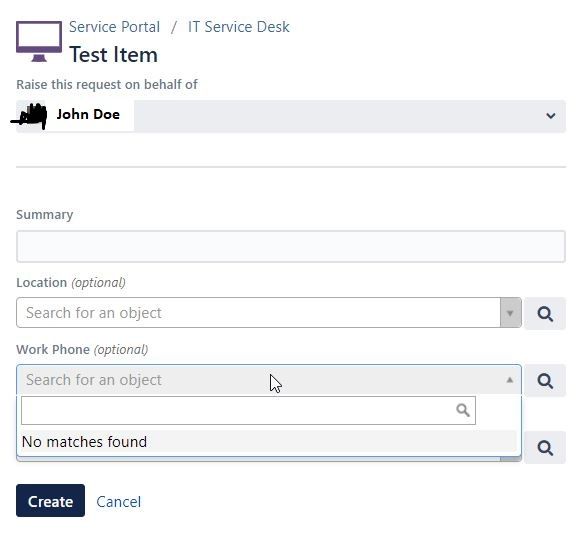588x539 pixels.
Task: Open the Work Phone object search magnifier button
Action: (545, 380)
